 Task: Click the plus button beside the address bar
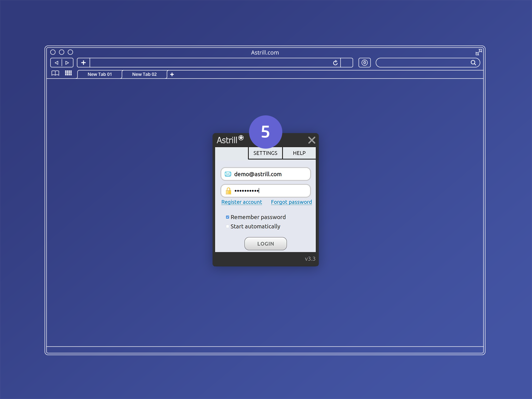click(x=83, y=63)
